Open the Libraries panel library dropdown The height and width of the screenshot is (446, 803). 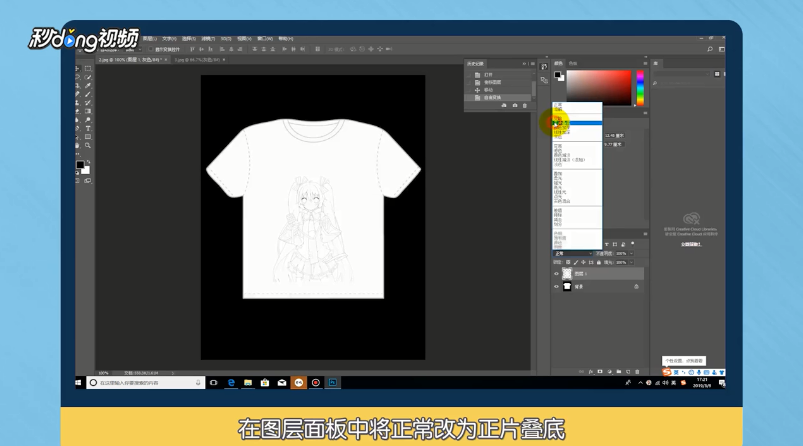682,74
